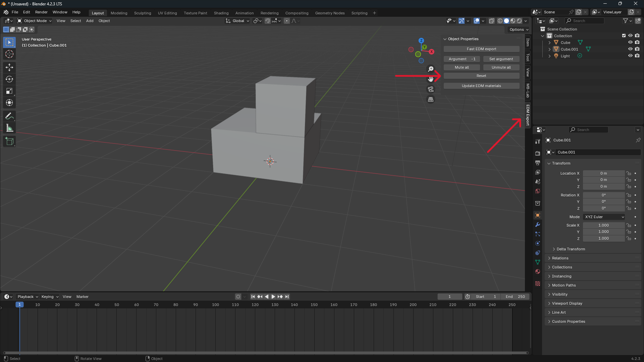Hide the Light in the viewport
Image resolution: width=644 pixels, height=362 pixels.
[x=630, y=56]
